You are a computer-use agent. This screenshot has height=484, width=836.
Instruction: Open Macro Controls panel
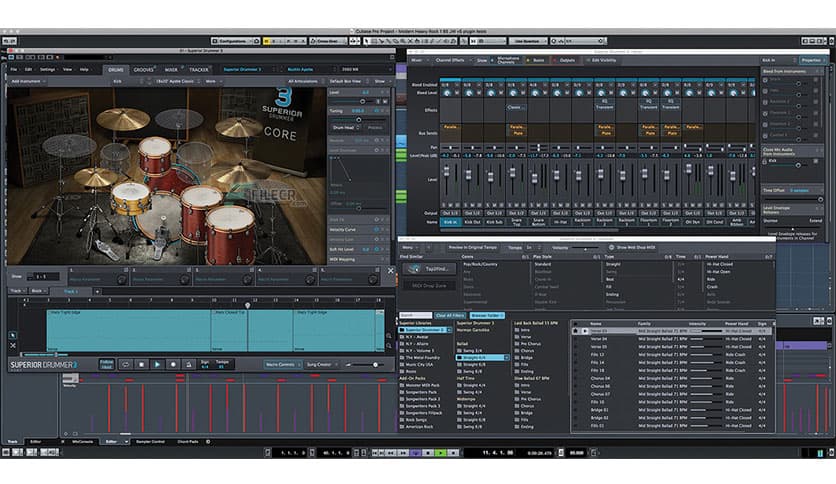[282, 365]
